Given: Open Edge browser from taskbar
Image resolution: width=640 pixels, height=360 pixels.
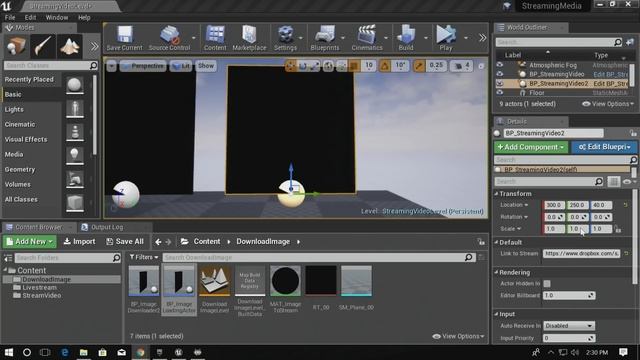Looking at the screenshot, I should click(x=64, y=352).
